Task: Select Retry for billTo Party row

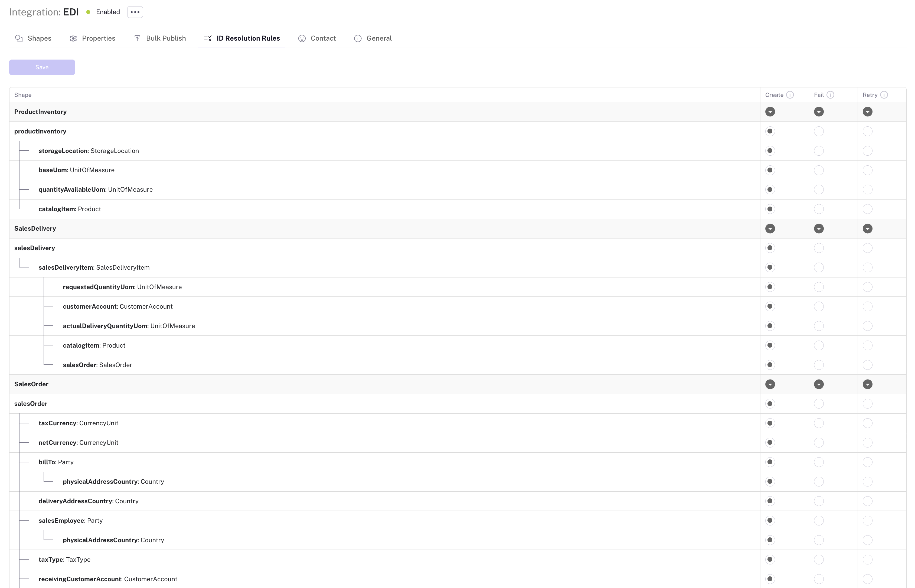Action: click(x=867, y=462)
